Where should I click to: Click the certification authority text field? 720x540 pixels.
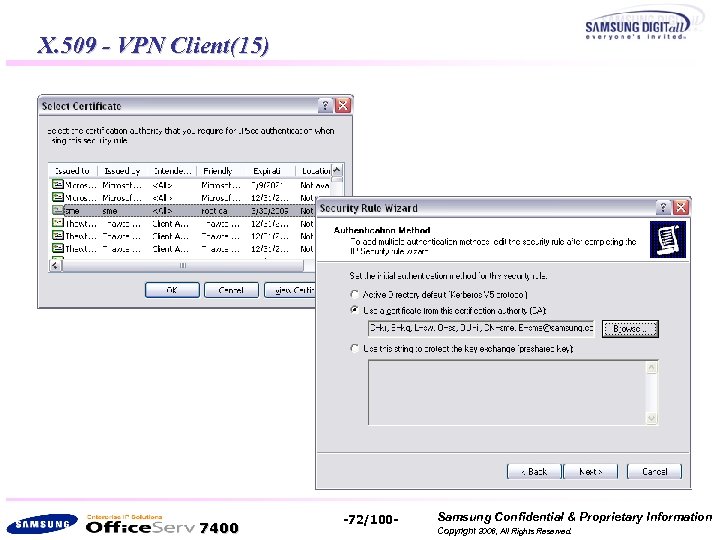pyautogui.click(x=481, y=328)
